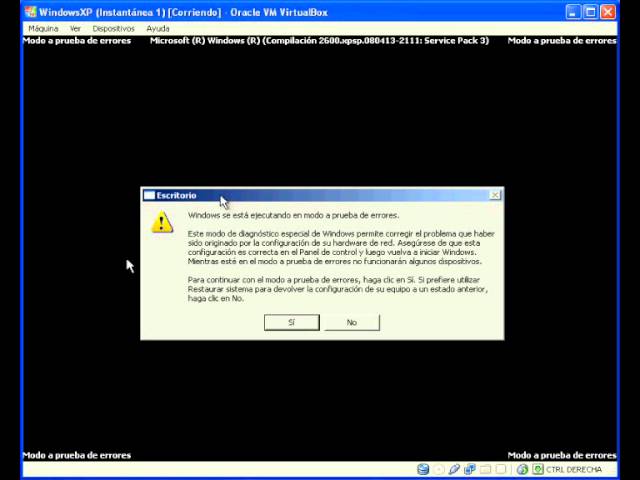The image size is (640, 480).
Task: Click the network adapters status icon
Action: click(470, 469)
